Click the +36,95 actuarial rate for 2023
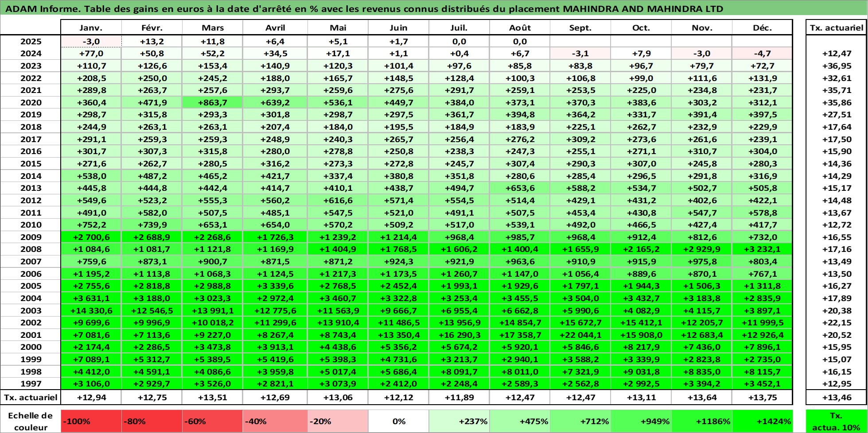Screen dimensions: 868x433 [x=837, y=66]
